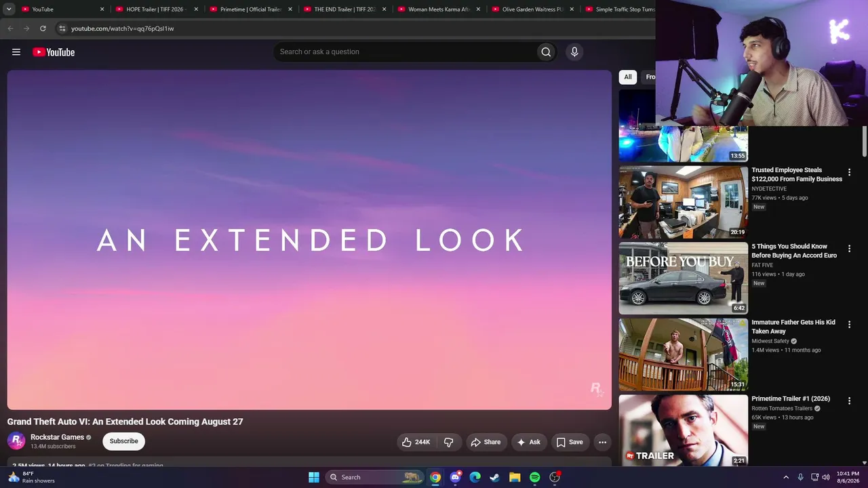This screenshot has width=868, height=488.
Task: Close the Primetime Official Trailer tab
Action: [x=290, y=9]
